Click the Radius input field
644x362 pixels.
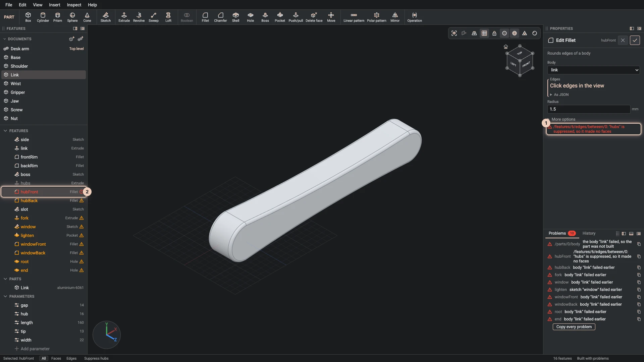click(589, 109)
